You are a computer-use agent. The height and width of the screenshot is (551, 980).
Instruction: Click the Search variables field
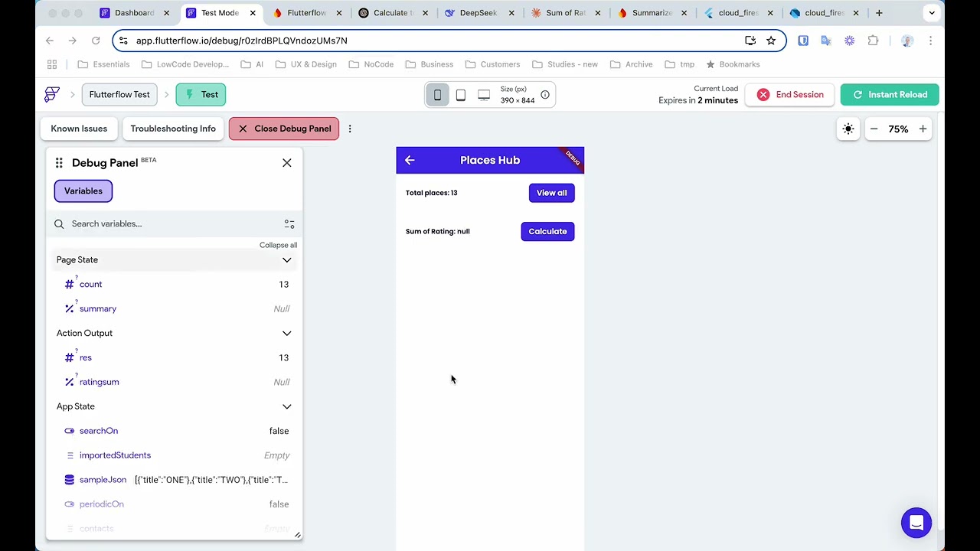pos(175,224)
